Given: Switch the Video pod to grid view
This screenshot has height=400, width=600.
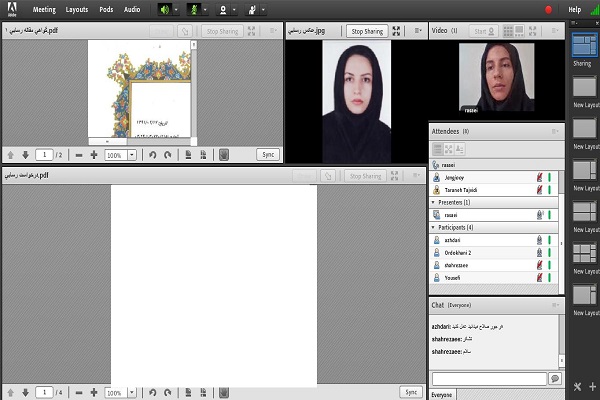Looking at the screenshot, I should click(x=508, y=31).
